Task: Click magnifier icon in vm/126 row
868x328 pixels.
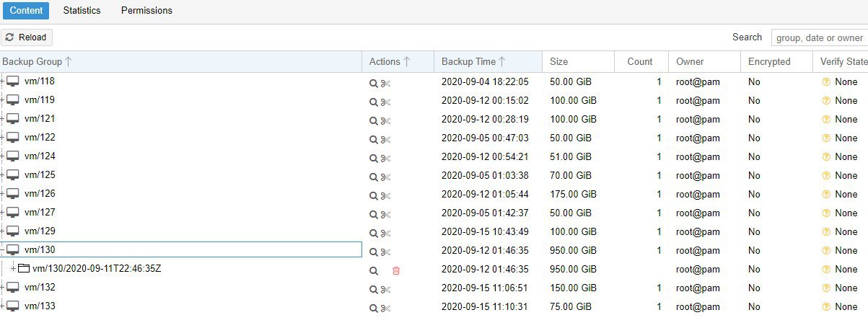Action: coord(374,195)
